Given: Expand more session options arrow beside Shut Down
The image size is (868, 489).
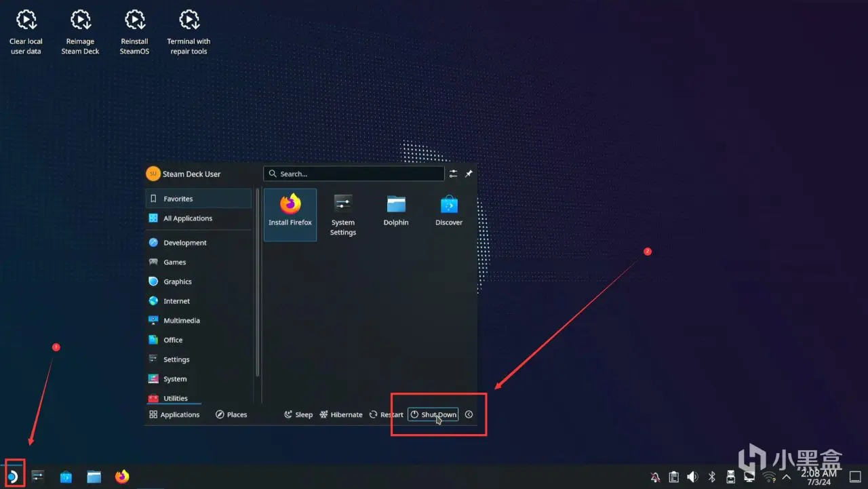Looking at the screenshot, I should (469, 414).
